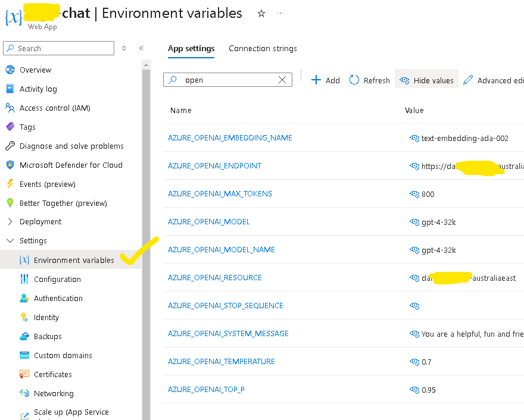Screen dimensions: 524x420
Task: Toggle visibility of AZURE_OPENAI_EMBEDDING_NAME value
Action: 414,138
